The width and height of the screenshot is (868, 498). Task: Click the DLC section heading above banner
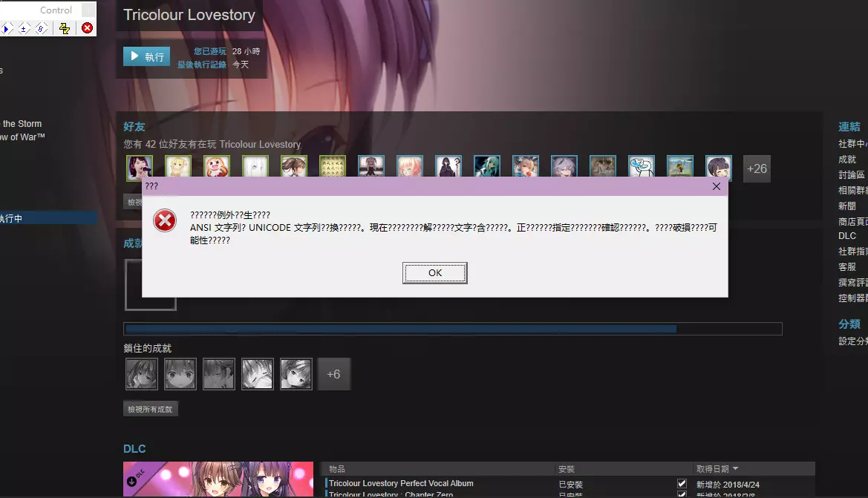coord(134,449)
